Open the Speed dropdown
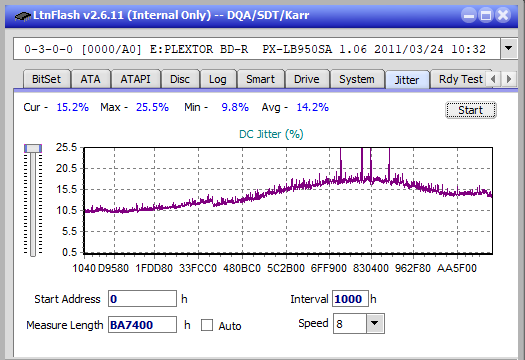 (x=375, y=323)
